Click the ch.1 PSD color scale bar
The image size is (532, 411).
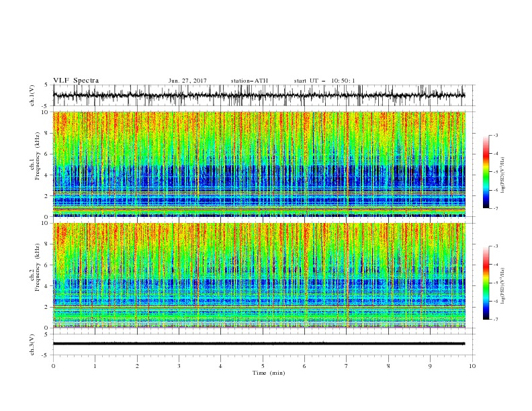point(486,172)
